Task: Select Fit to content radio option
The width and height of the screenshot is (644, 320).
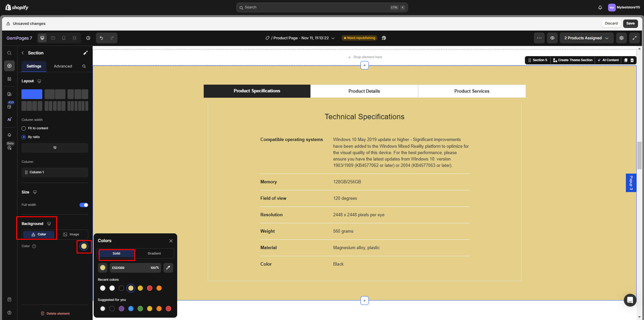Action: pos(24,128)
